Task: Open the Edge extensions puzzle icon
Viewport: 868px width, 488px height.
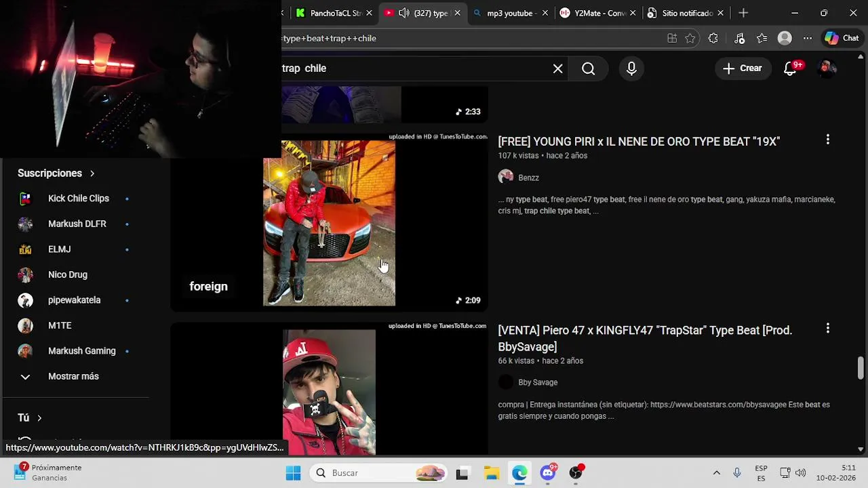Action: (x=713, y=39)
